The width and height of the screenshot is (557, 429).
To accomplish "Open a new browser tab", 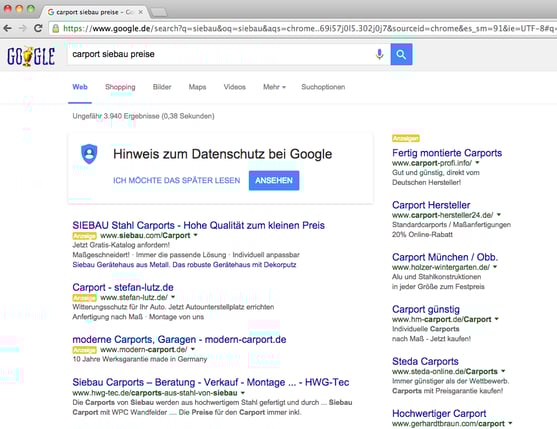I will pyautogui.click(x=158, y=12).
